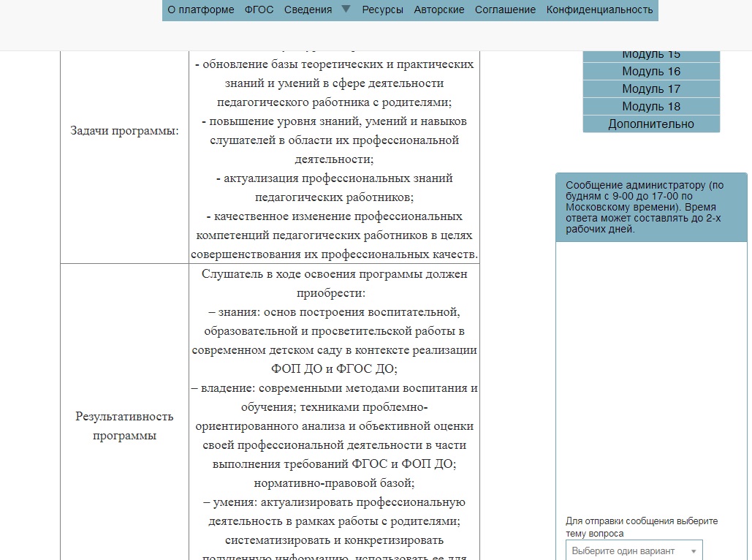Click the актуализация профессиональных знаний text line
This screenshot has width=752, height=560.
click(335, 178)
